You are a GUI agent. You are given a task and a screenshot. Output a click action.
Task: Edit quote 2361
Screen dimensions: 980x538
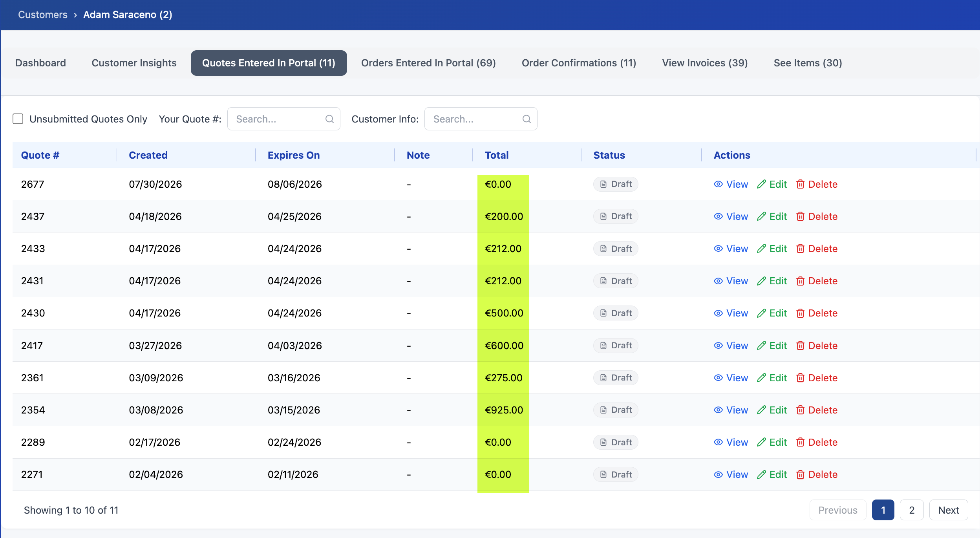pyautogui.click(x=772, y=378)
